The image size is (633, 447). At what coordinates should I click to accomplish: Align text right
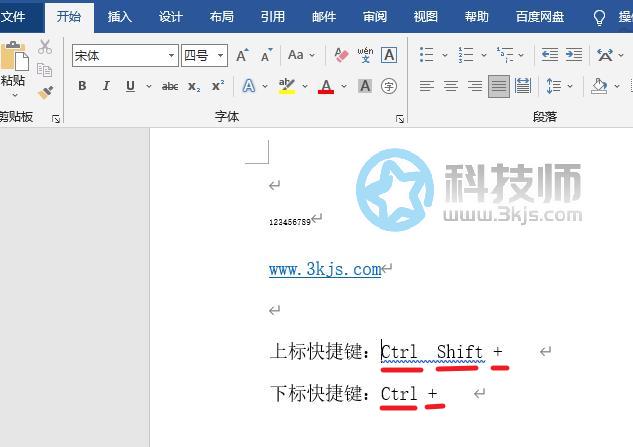475,86
